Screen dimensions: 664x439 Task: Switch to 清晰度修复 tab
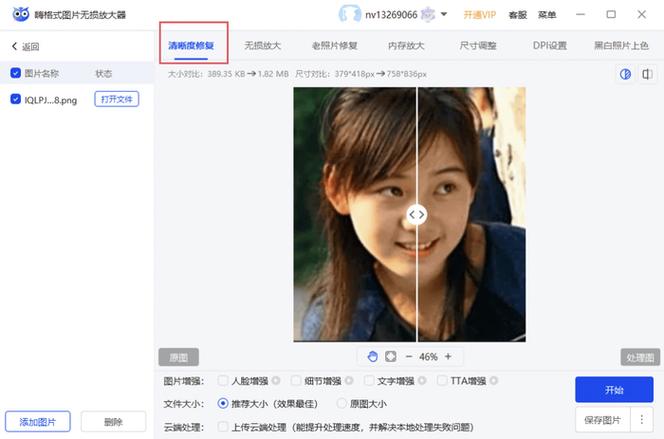coord(191,45)
